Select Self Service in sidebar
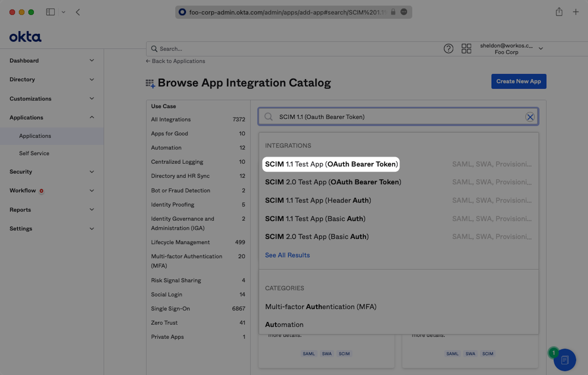Viewport: 588px width, 375px height. tap(34, 153)
